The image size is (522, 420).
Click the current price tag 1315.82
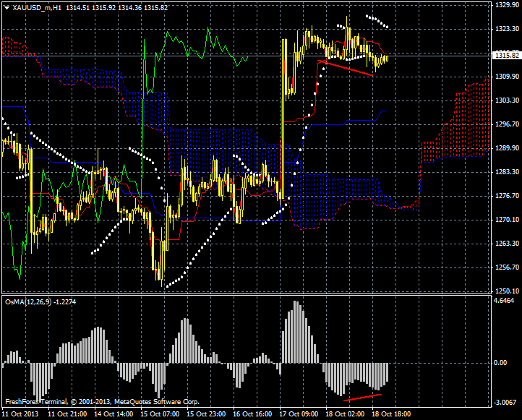coord(506,55)
